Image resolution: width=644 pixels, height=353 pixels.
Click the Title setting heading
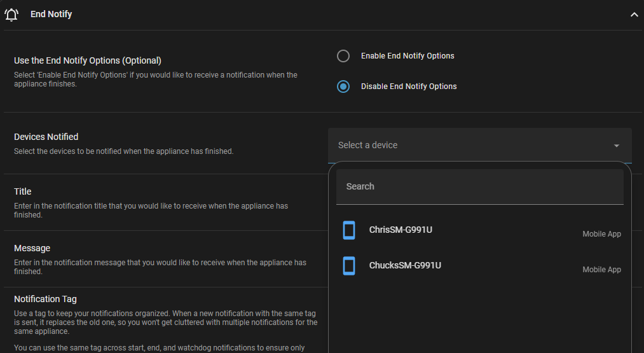pyautogui.click(x=23, y=191)
